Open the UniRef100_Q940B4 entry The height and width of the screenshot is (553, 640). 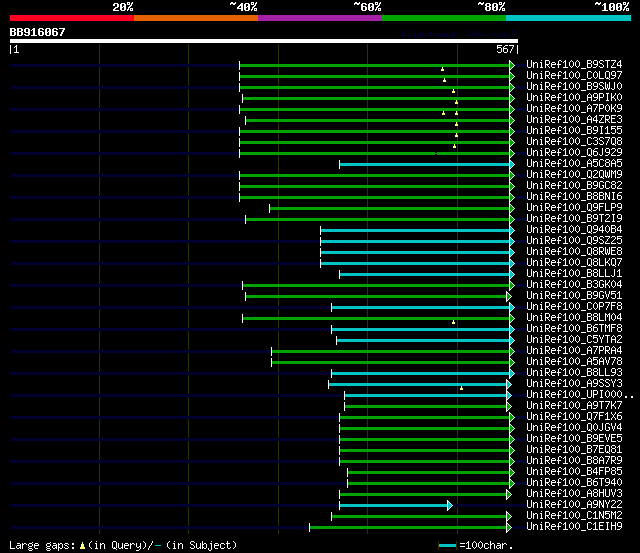coord(574,230)
